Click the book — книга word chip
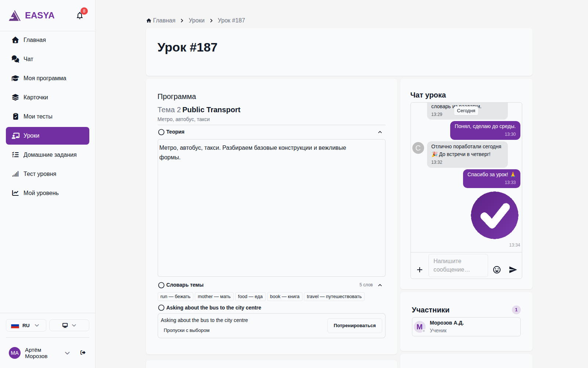The width and height of the screenshot is (588, 368). click(x=285, y=297)
